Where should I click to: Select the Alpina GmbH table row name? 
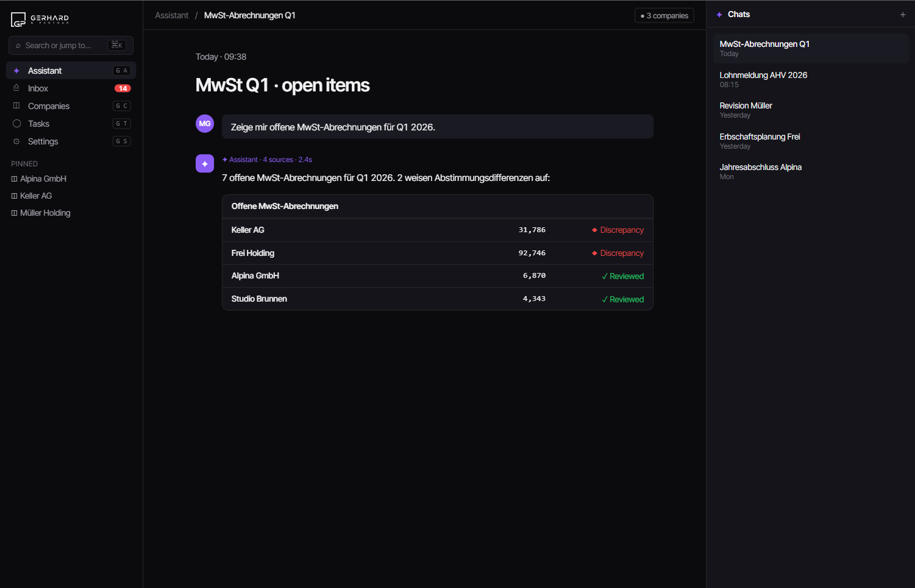pyautogui.click(x=255, y=276)
